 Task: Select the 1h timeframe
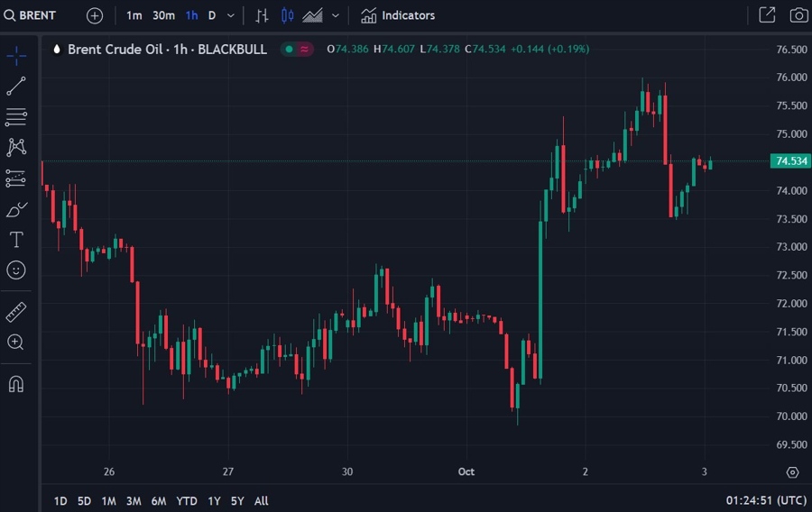coord(192,15)
